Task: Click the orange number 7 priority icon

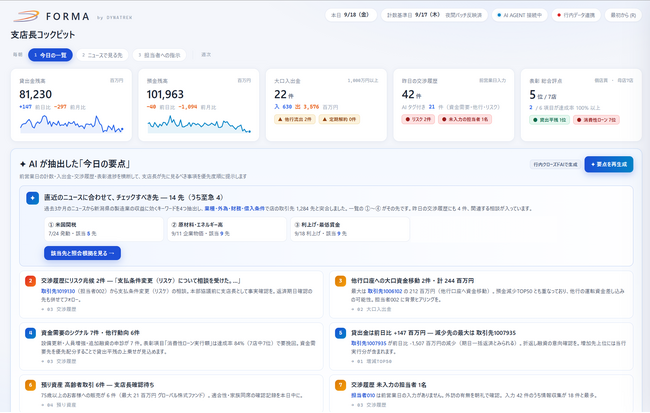Action: click(x=340, y=385)
